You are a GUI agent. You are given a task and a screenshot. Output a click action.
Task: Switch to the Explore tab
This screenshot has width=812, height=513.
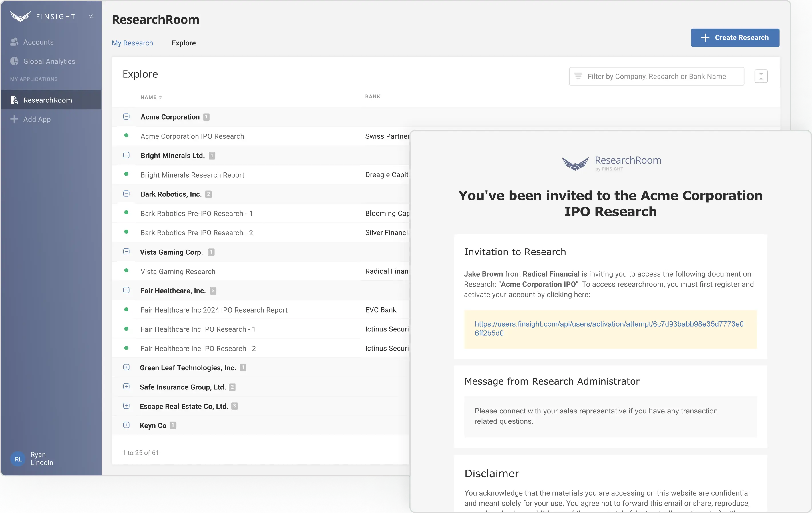pyautogui.click(x=184, y=43)
